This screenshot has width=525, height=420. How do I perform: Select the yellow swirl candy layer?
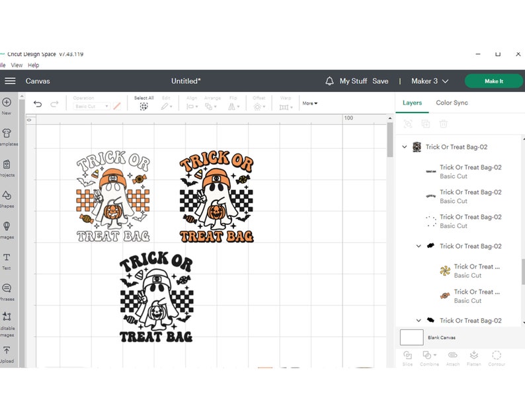pos(469,271)
